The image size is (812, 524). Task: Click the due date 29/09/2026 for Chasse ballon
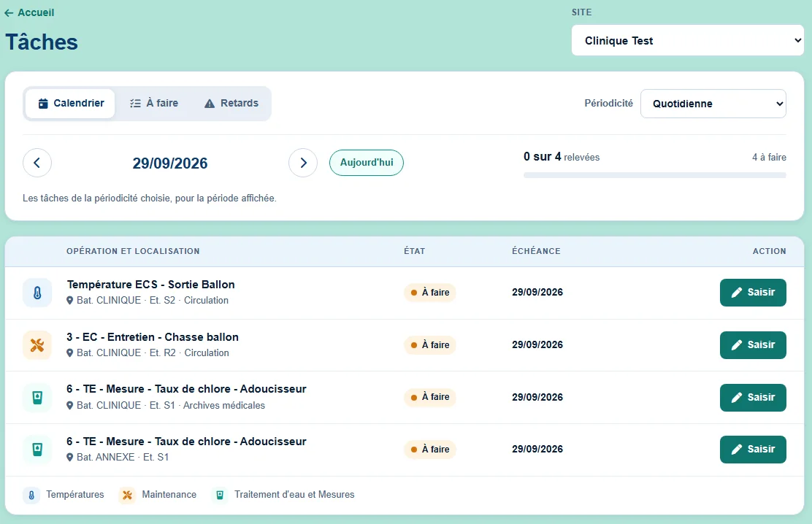[537, 345]
